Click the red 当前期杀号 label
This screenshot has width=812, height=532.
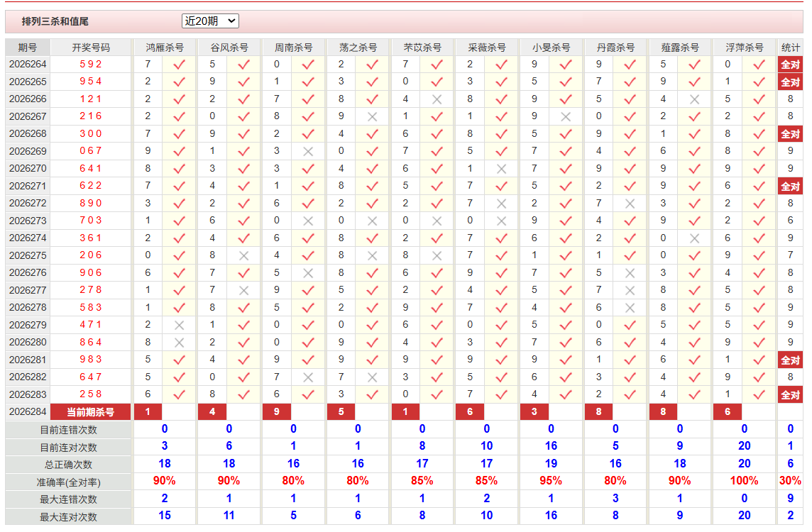[x=91, y=412]
